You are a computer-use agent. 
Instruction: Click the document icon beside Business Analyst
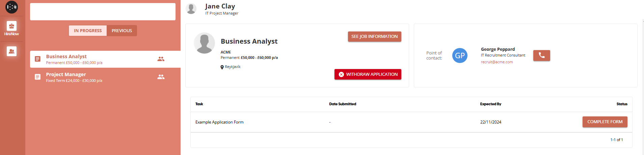[38, 59]
